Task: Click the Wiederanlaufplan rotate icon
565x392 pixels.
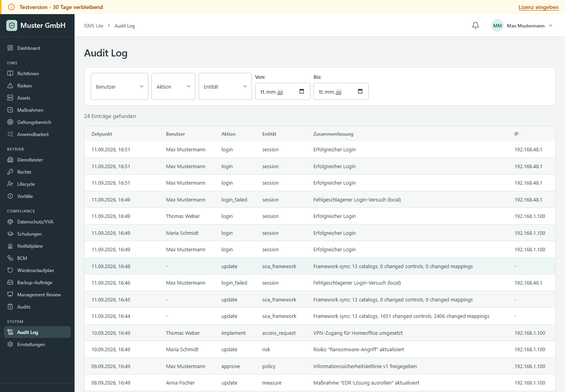Action: tap(10, 270)
